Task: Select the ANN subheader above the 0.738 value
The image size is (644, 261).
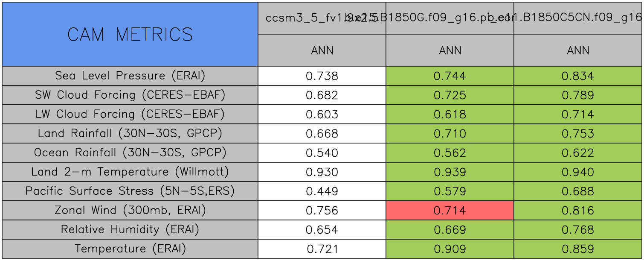Action: pyautogui.click(x=322, y=50)
